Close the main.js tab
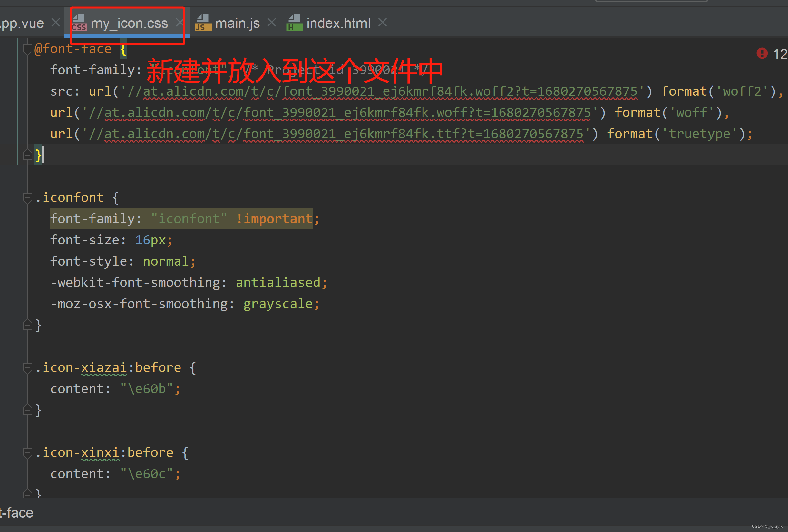Viewport: 788px width, 532px height. tap(271, 23)
